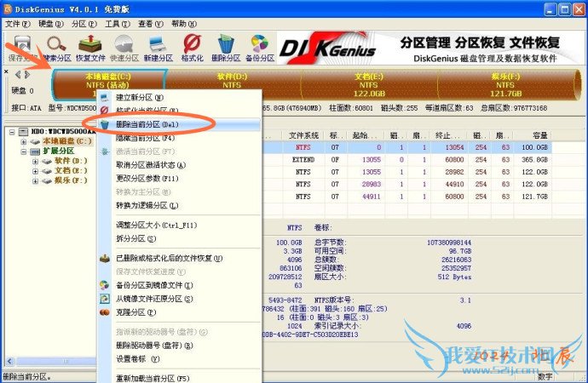Image resolution: width=588 pixels, height=383 pixels.
Task: Choose 删除当前分区(Del) from context menu
Action: coord(179,124)
